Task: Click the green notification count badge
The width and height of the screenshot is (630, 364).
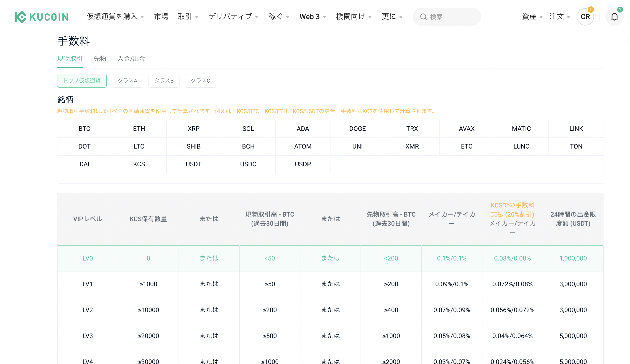Action: click(620, 10)
